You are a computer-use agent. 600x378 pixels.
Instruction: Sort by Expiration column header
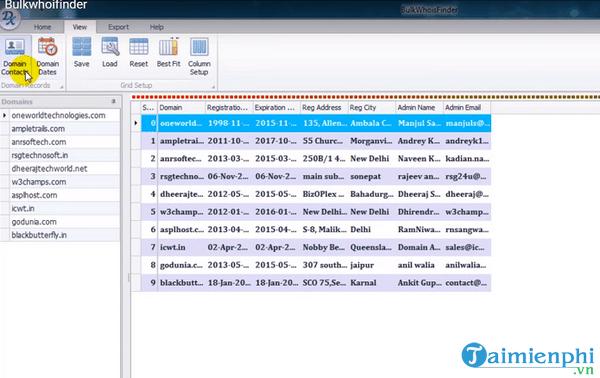[276, 108]
